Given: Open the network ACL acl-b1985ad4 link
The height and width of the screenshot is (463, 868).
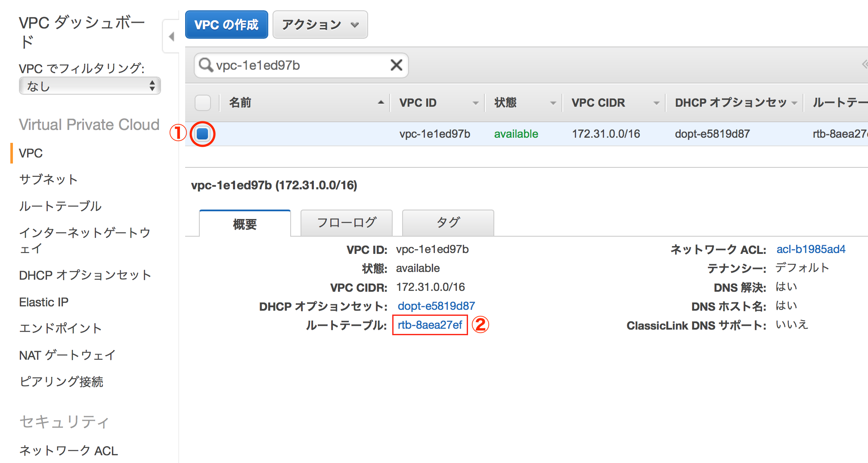Looking at the screenshot, I should coord(811,249).
